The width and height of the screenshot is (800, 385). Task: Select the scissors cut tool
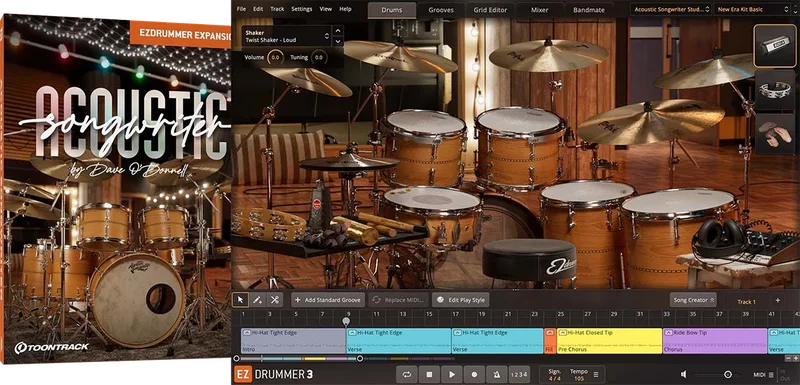tap(275, 300)
